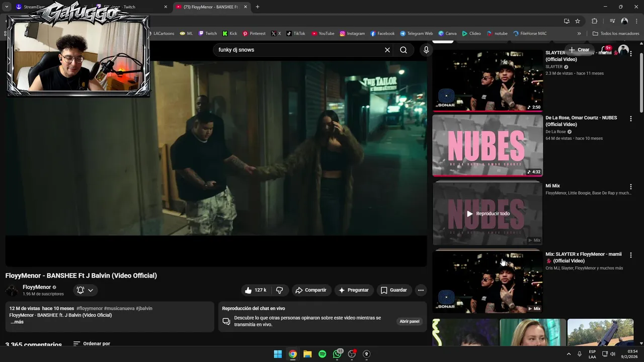Open the FloyyMenor channel avatar
The image size is (644, 362).
coord(12,290)
